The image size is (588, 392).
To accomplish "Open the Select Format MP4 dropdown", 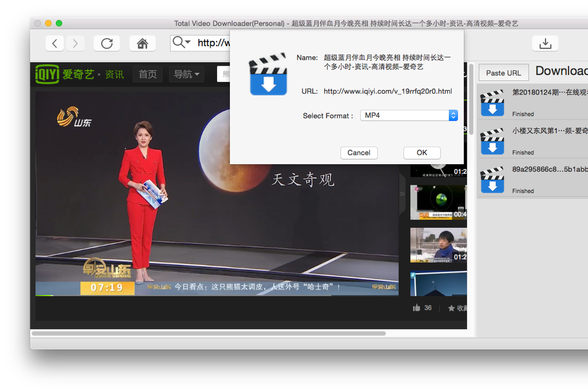I will coord(409,116).
